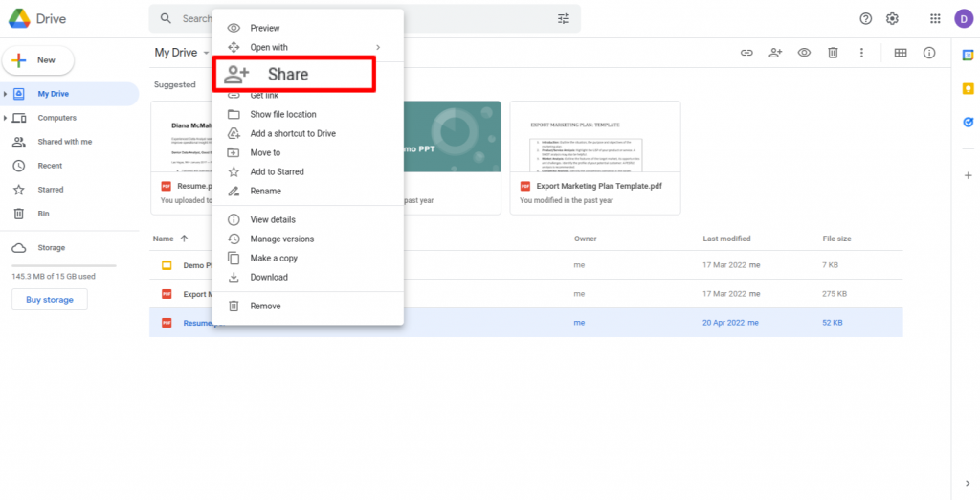This screenshot has width=980, height=500.
Task: Open the Google apps grid
Action: tap(935, 19)
